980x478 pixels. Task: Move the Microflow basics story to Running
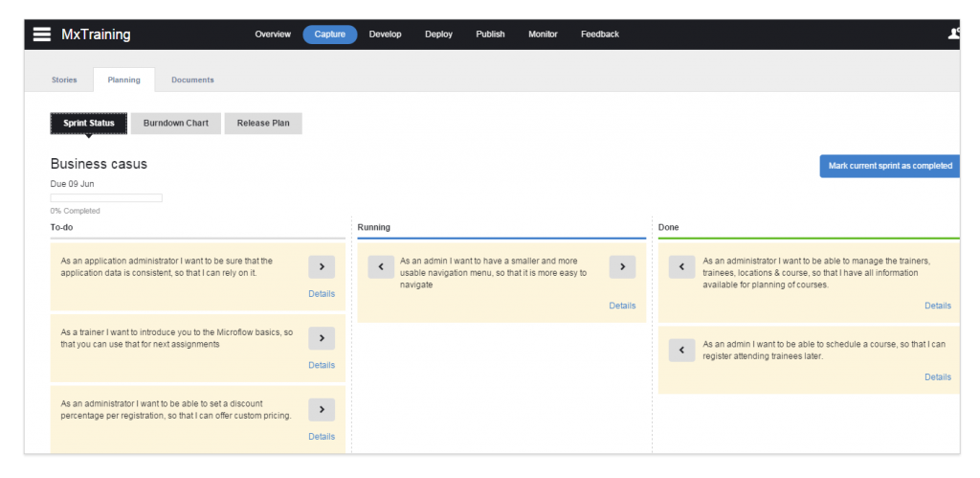[322, 337]
